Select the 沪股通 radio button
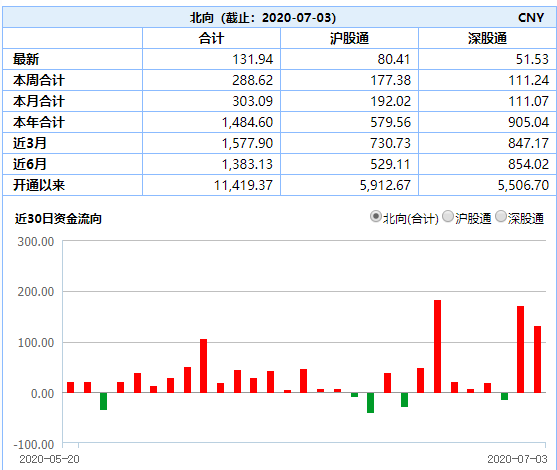Image resolution: width=557 pixels, height=470 pixels. [448, 216]
